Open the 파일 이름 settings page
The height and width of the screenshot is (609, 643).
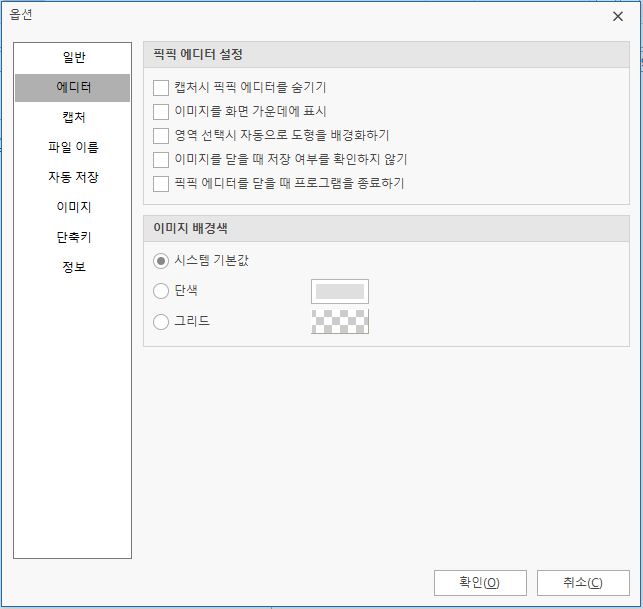point(73,147)
